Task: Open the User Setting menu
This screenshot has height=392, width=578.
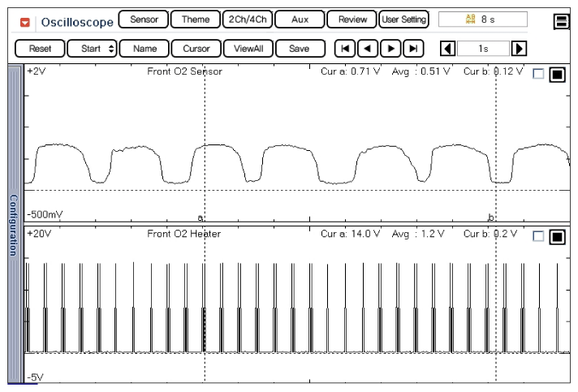Action: (x=403, y=19)
